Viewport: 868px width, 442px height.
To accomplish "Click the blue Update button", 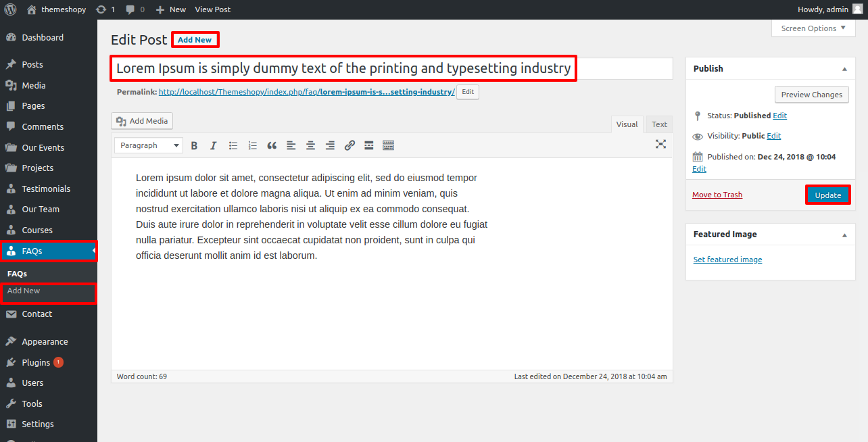I will click(827, 195).
